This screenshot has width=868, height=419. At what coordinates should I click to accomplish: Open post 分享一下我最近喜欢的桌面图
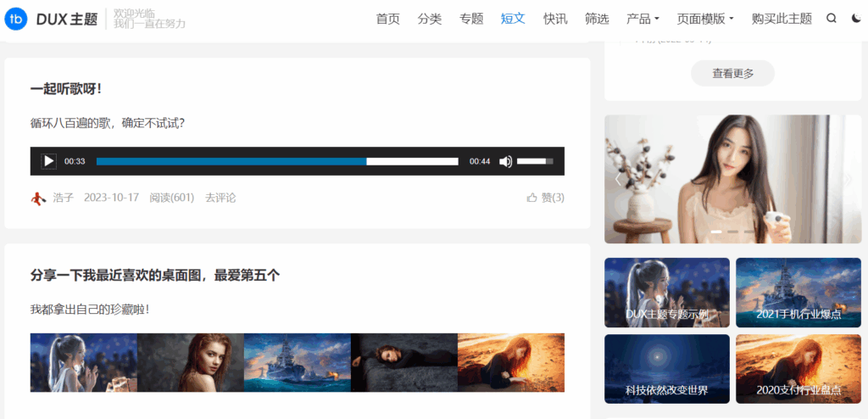[x=155, y=275]
